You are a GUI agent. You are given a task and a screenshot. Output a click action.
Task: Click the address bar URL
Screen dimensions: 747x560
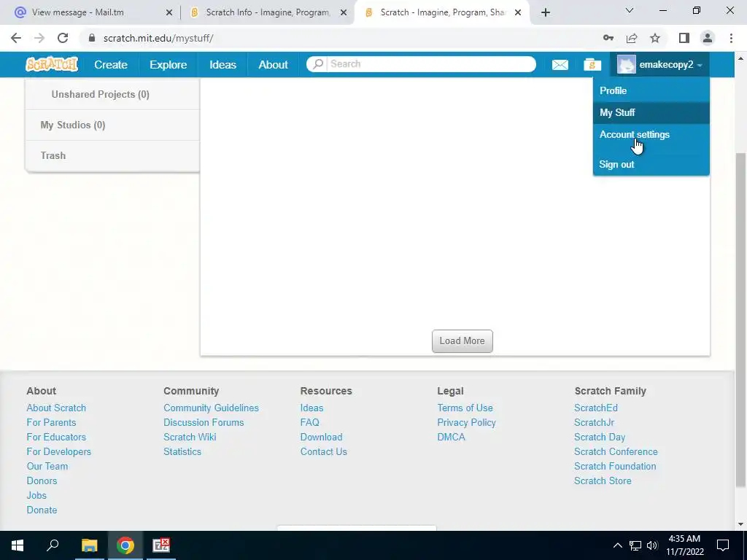tap(158, 38)
